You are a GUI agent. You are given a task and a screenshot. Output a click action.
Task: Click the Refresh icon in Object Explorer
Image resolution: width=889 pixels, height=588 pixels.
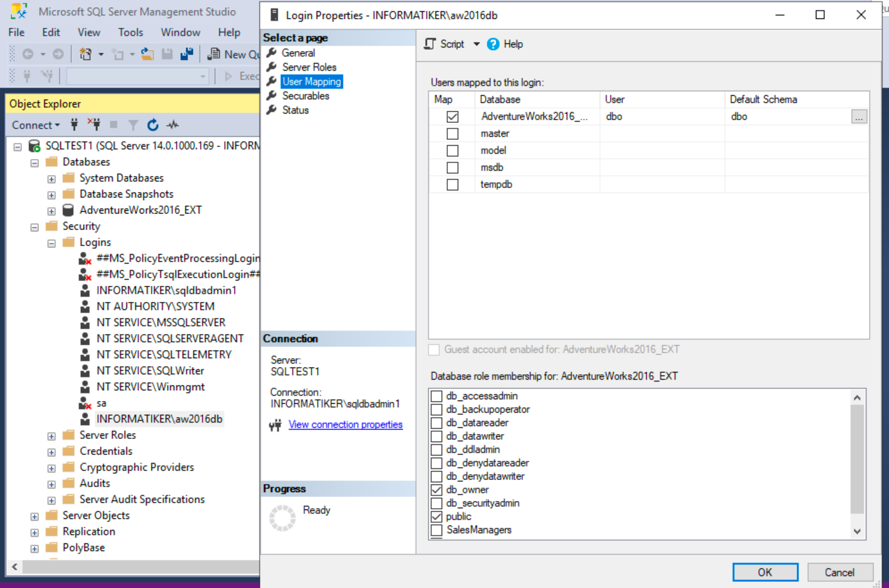tap(153, 124)
